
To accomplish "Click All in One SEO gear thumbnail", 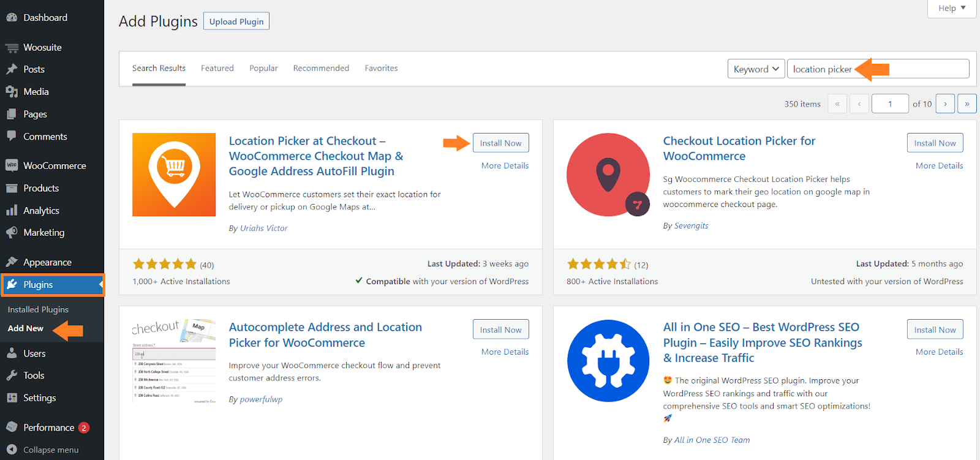I will pyautogui.click(x=608, y=361).
